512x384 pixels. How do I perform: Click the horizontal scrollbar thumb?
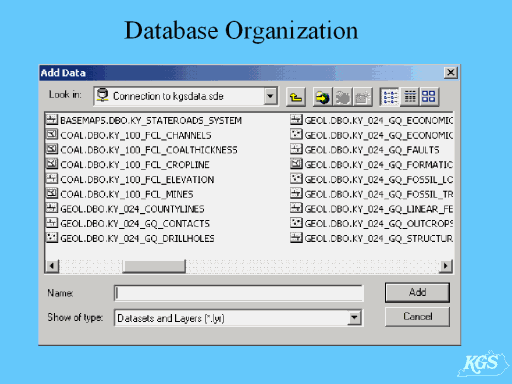point(154,266)
